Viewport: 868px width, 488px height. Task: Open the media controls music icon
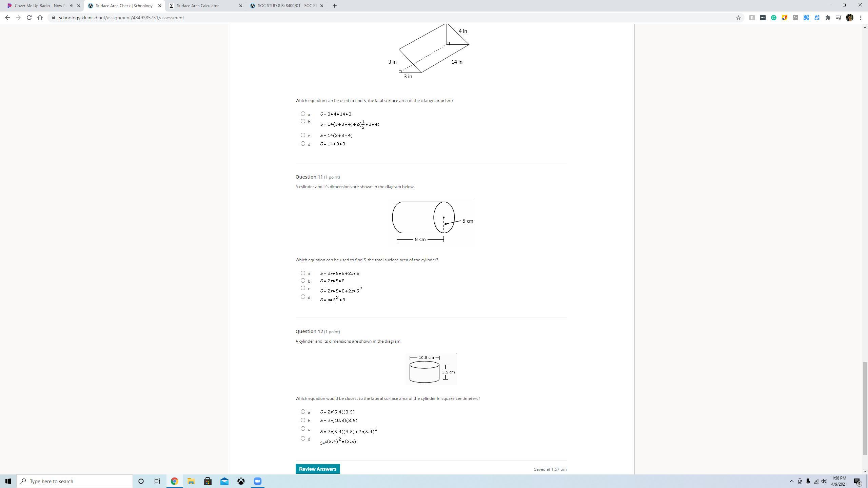click(x=839, y=18)
